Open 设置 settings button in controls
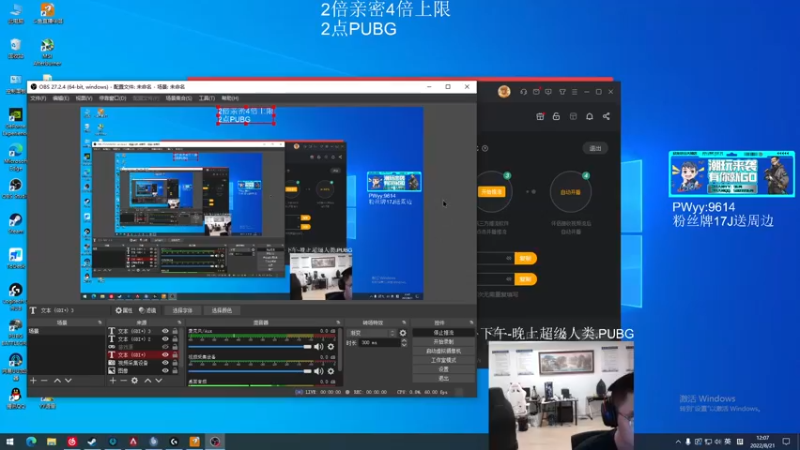 click(443, 369)
